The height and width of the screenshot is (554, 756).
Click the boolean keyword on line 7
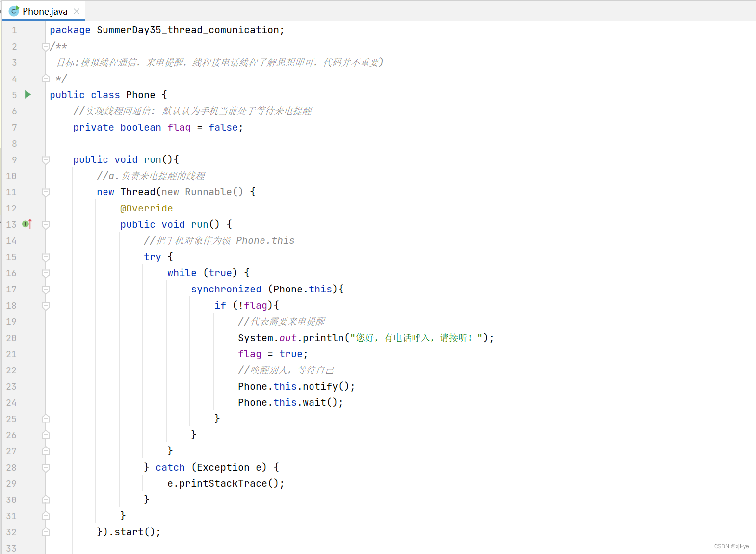coord(141,128)
